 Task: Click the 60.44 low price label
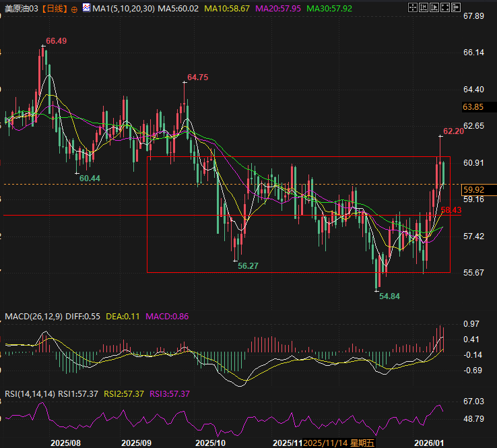(90, 179)
